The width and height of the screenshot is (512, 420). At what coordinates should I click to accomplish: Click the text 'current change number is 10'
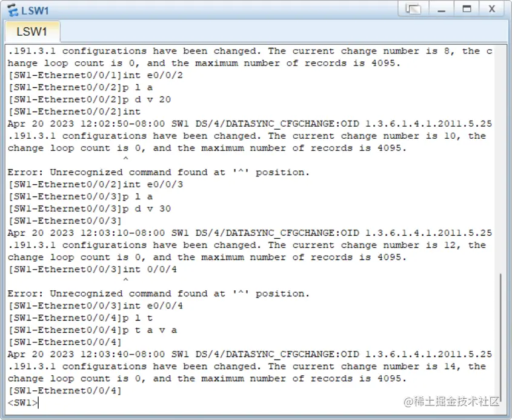[x=374, y=136]
